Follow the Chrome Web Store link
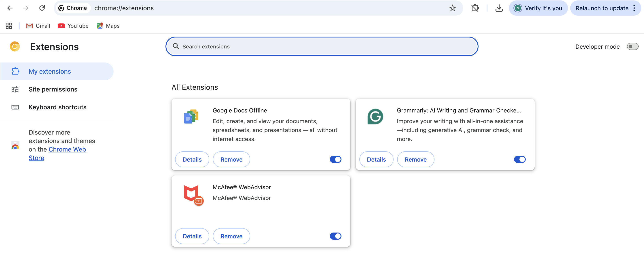Screen dimensions: 644x262 [x=67, y=149]
